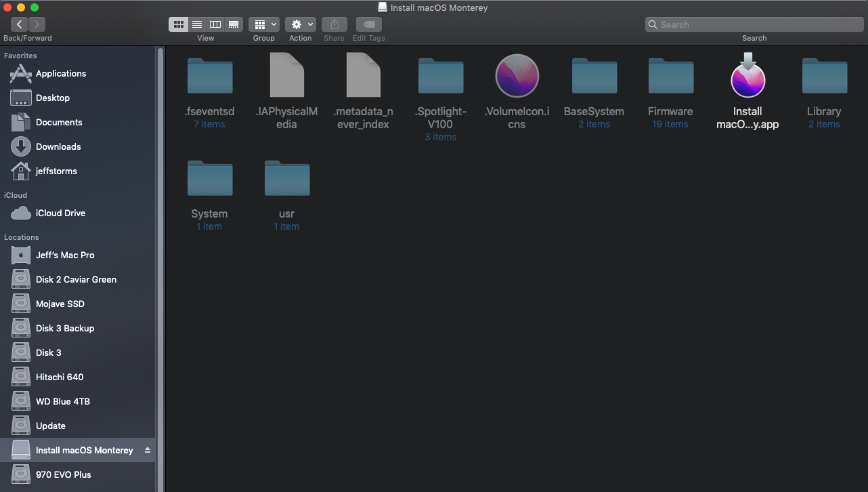868x492 pixels.
Task: Click the "3 items" label under .Spotlight-V100
Action: point(441,137)
